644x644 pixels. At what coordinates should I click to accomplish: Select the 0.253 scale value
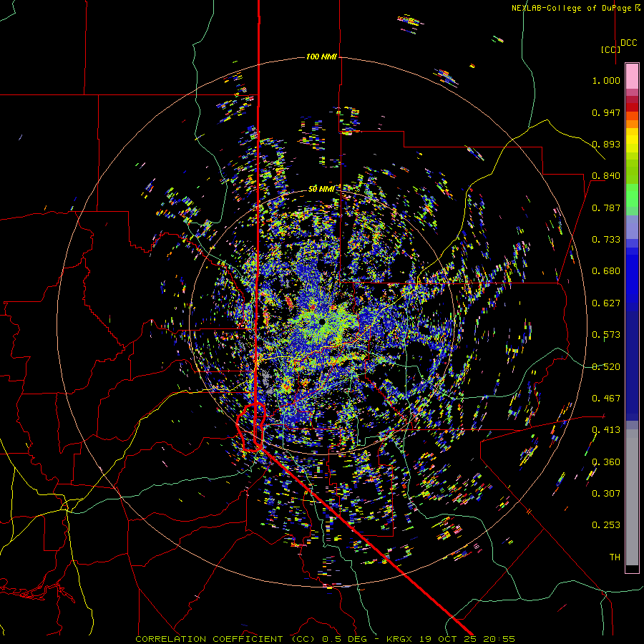tap(606, 525)
